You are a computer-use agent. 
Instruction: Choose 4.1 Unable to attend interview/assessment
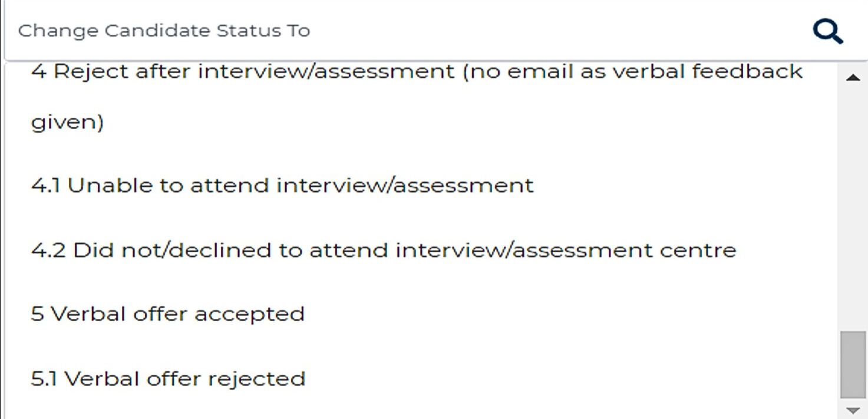click(282, 185)
